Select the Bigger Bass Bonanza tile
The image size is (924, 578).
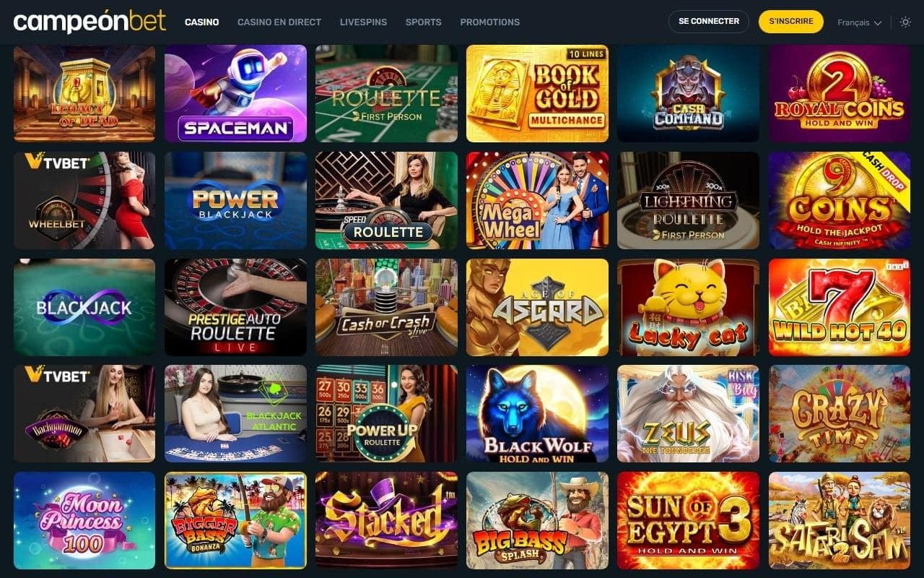tap(235, 520)
